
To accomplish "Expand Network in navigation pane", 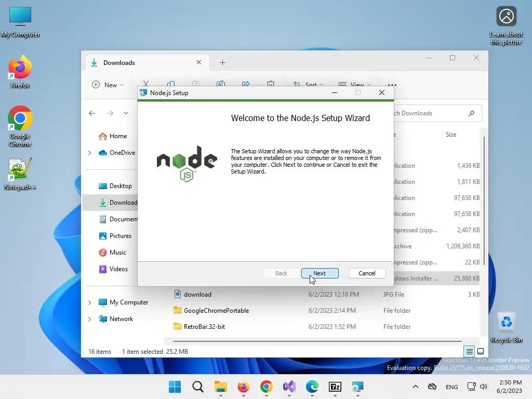I will click(x=89, y=319).
